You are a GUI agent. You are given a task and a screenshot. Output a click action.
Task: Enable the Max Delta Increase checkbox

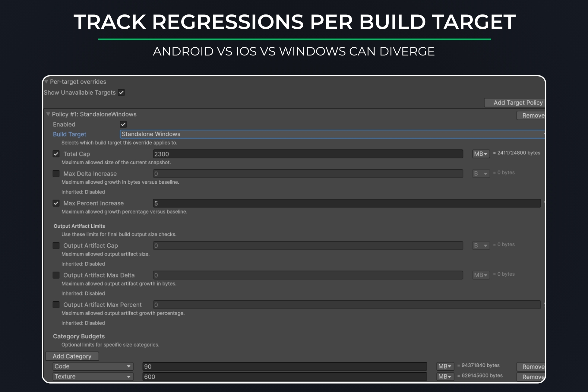pos(56,174)
